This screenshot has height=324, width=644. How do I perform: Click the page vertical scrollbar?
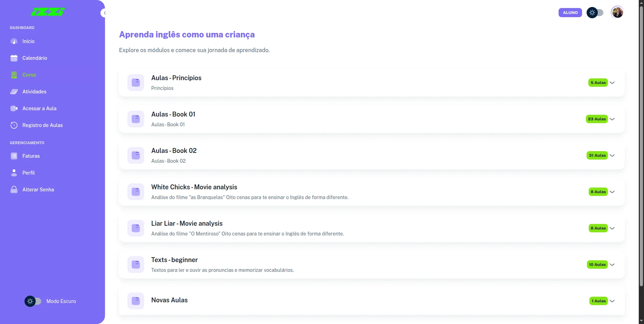coord(641,147)
